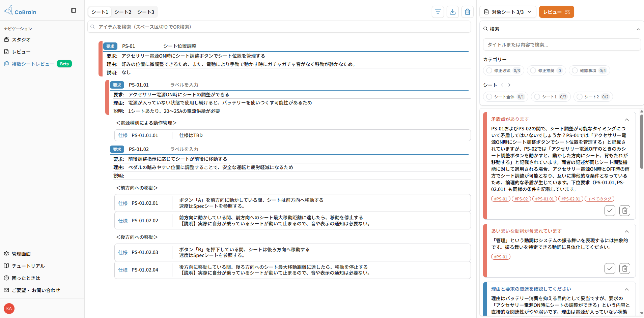This screenshot has height=318, width=644.
Task: Click the trash icon in the top toolbar
Action: [x=467, y=12]
